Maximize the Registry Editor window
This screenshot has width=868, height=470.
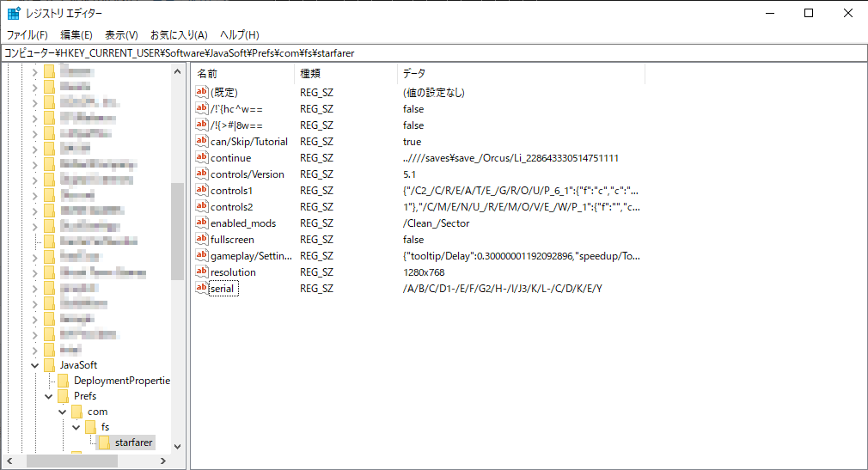tap(809, 13)
